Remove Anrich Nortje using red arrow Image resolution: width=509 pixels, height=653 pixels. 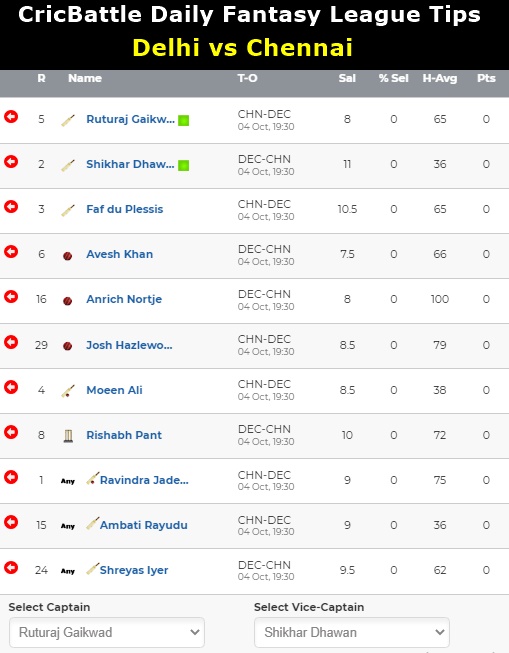click(x=11, y=297)
